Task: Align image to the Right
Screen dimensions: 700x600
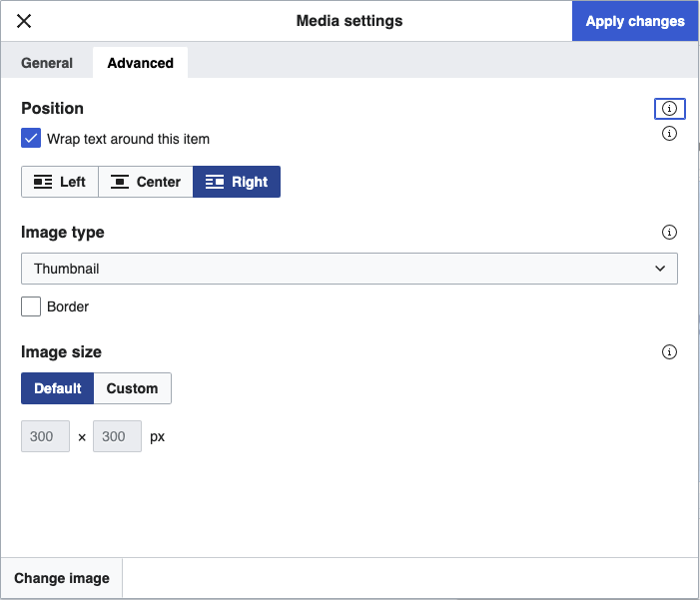Action: click(x=237, y=182)
